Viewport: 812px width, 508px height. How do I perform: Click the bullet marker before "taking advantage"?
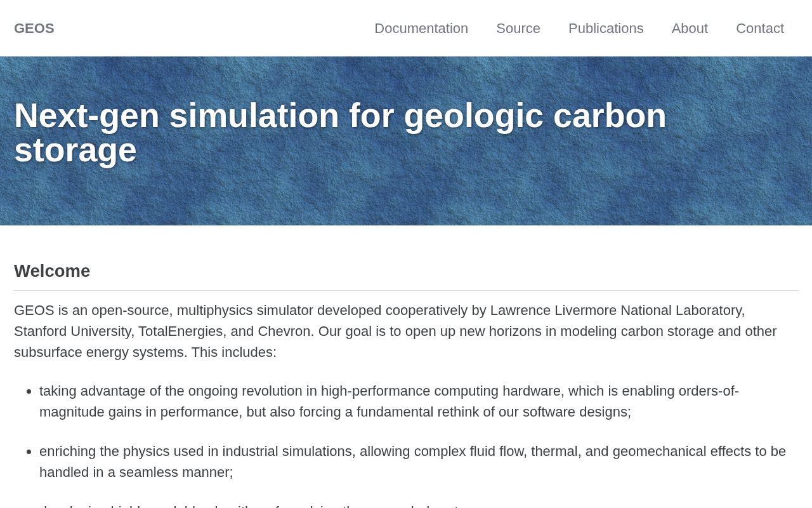tap(29, 392)
